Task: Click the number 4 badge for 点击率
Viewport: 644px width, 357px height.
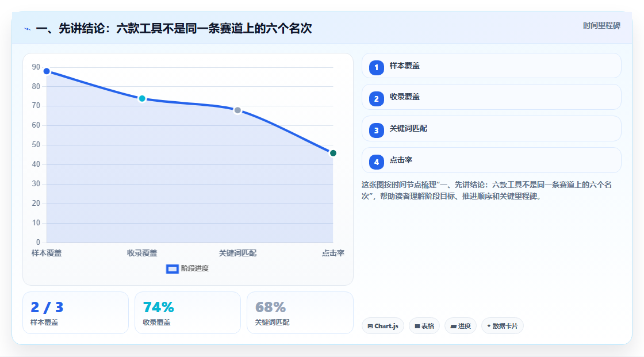Action: (x=376, y=162)
